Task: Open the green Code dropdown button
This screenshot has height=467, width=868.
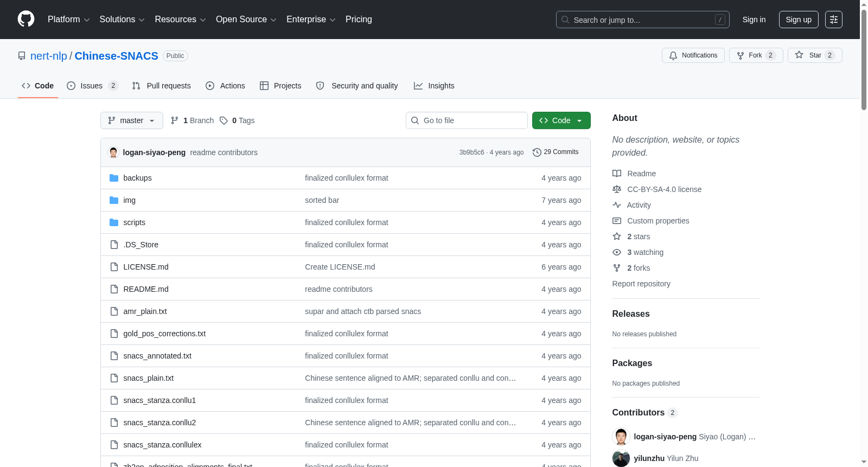Action: (561, 120)
